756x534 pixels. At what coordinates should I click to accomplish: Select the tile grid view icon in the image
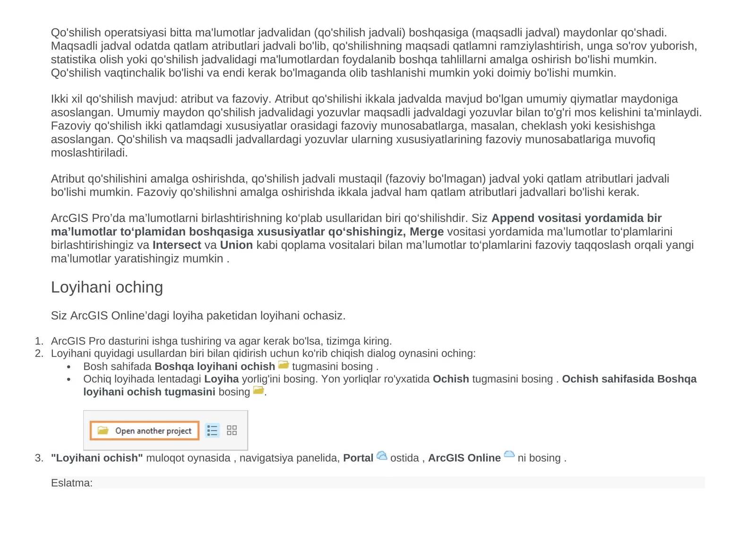pos(232,430)
